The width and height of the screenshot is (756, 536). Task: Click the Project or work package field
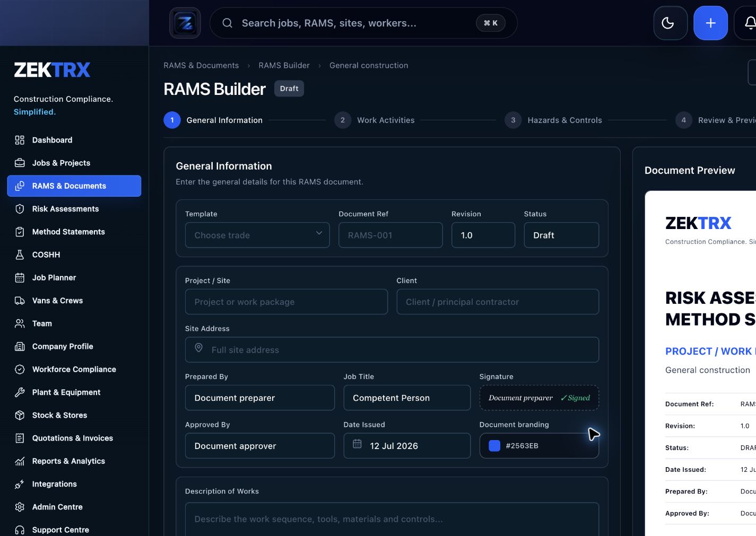[286, 302]
